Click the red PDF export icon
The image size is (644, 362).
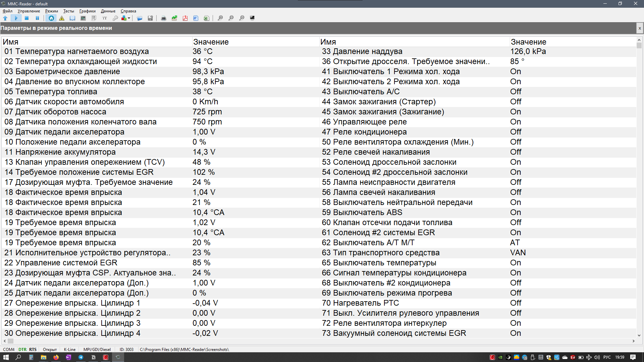coord(185,18)
